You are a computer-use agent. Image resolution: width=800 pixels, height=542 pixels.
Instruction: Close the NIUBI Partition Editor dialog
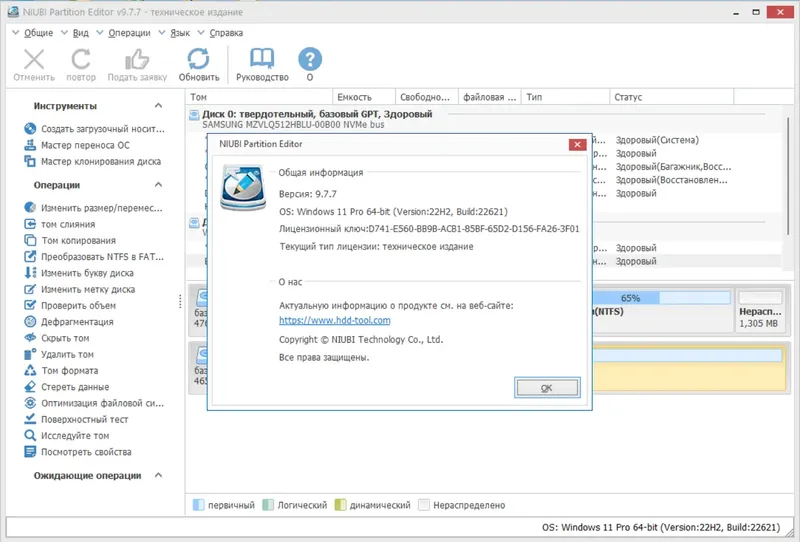pyautogui.click(x=577, y=144)
